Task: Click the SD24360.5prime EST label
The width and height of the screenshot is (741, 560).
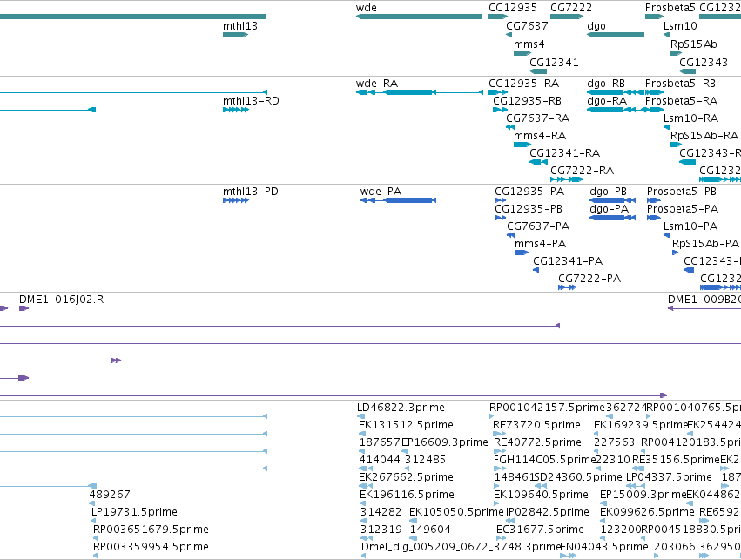Action: 578,477
